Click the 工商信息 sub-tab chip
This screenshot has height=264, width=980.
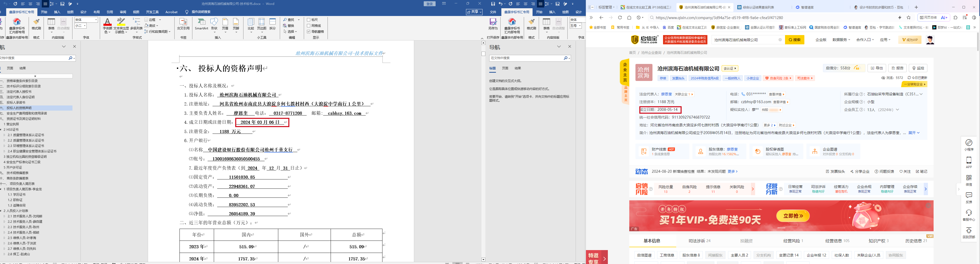click(x=667, y=255)
